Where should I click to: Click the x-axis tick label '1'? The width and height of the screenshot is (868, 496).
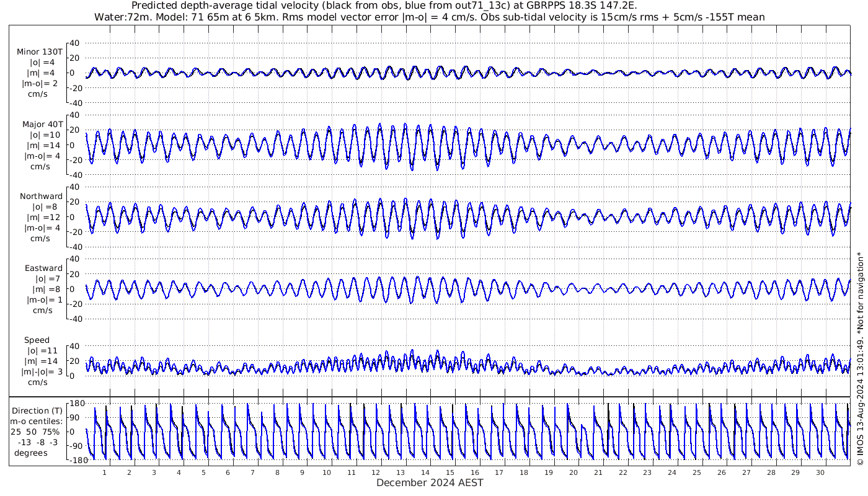click(x=105, y=472)
